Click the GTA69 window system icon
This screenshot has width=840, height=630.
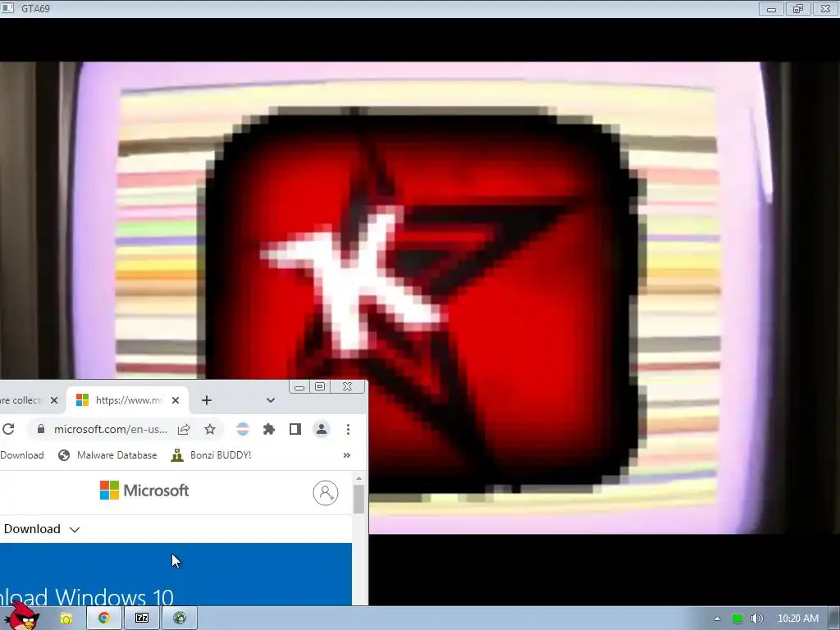tap(7, 8)
